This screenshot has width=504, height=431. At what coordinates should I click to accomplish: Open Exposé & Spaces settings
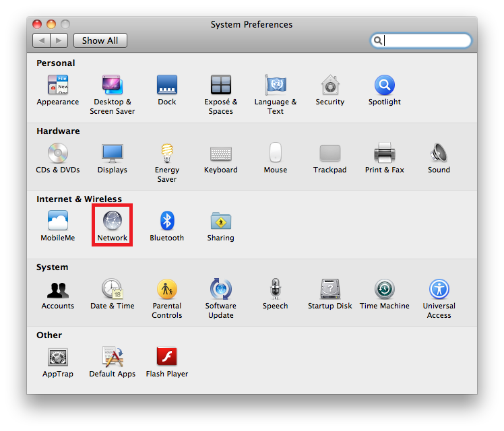point(220,86)
